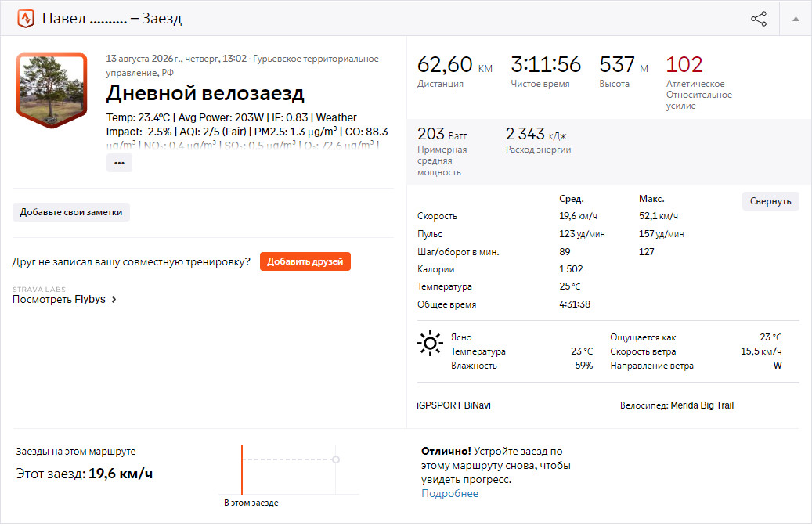Screen dimensions: 812x526
Task: Click the max speed 52,1 км/ч cell
Action: pyautogui.click(x=659, y=216)
